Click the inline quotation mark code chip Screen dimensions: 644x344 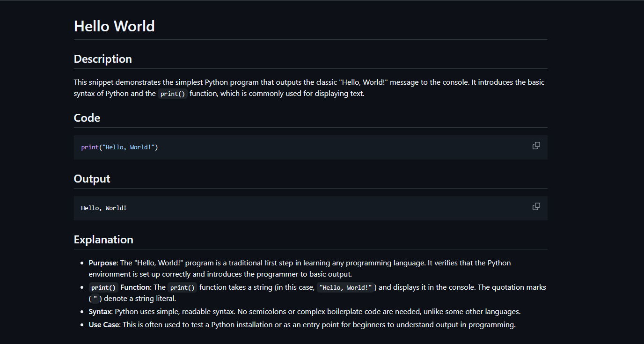(95, 299)
